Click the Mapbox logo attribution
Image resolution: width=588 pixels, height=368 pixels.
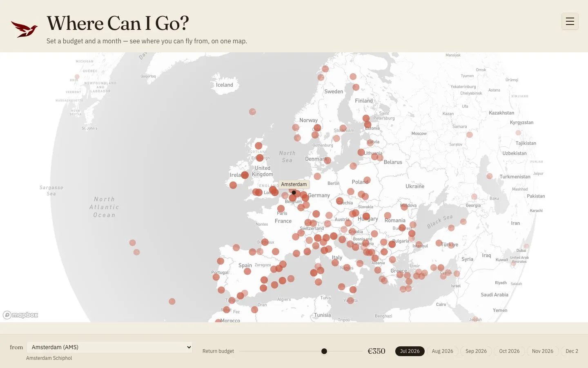tap(20, 315)
